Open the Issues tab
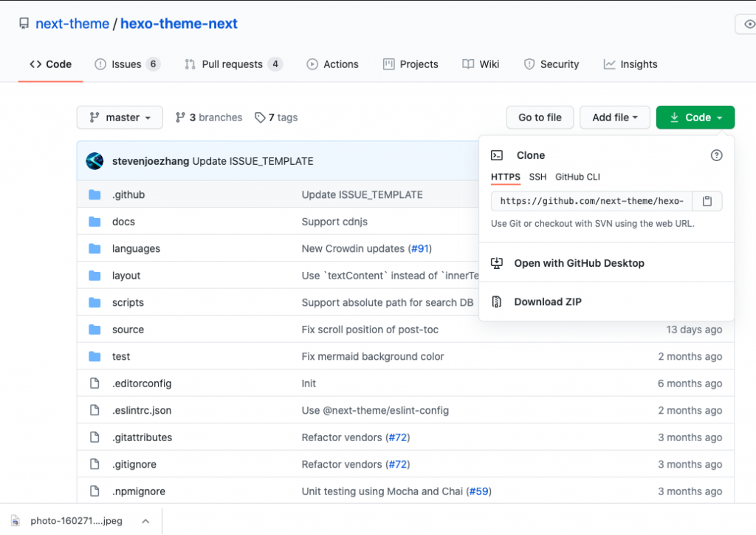This screenshot has width=756, height=535. 127,64
